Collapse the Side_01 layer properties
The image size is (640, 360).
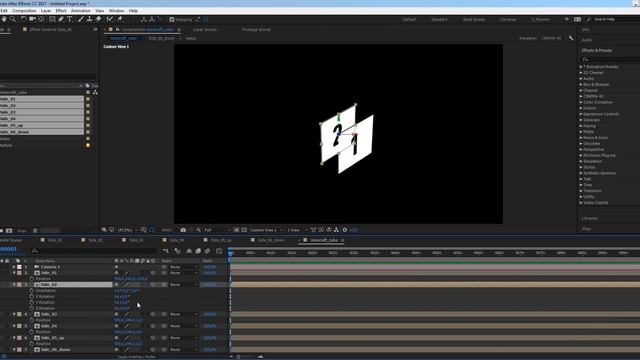14,273
